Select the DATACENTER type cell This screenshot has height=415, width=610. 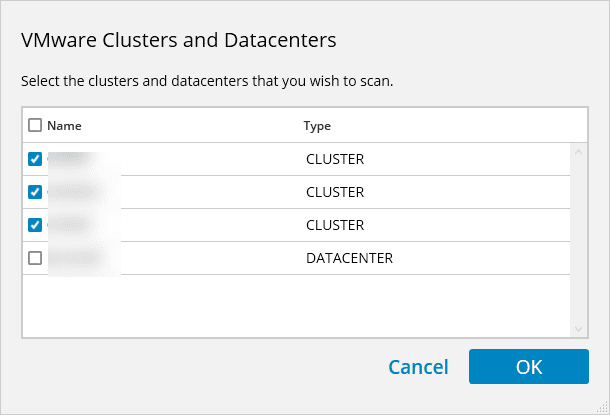[349, 258]
